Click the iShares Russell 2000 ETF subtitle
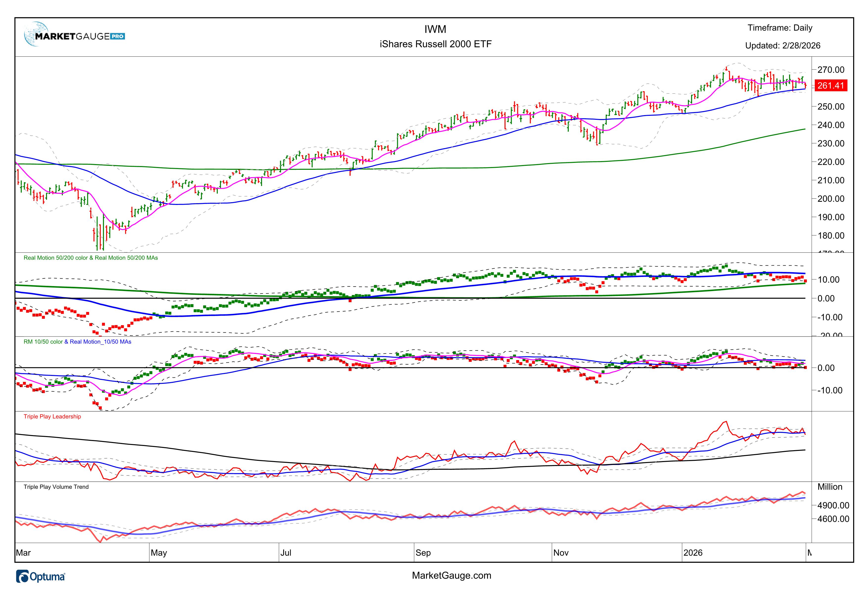This screenshot has width=868, height=614. pos(435,44)
